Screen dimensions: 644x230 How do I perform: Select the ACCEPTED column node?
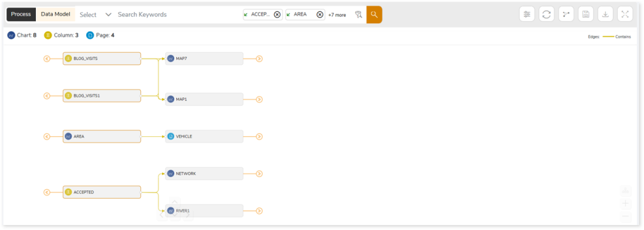102,192
